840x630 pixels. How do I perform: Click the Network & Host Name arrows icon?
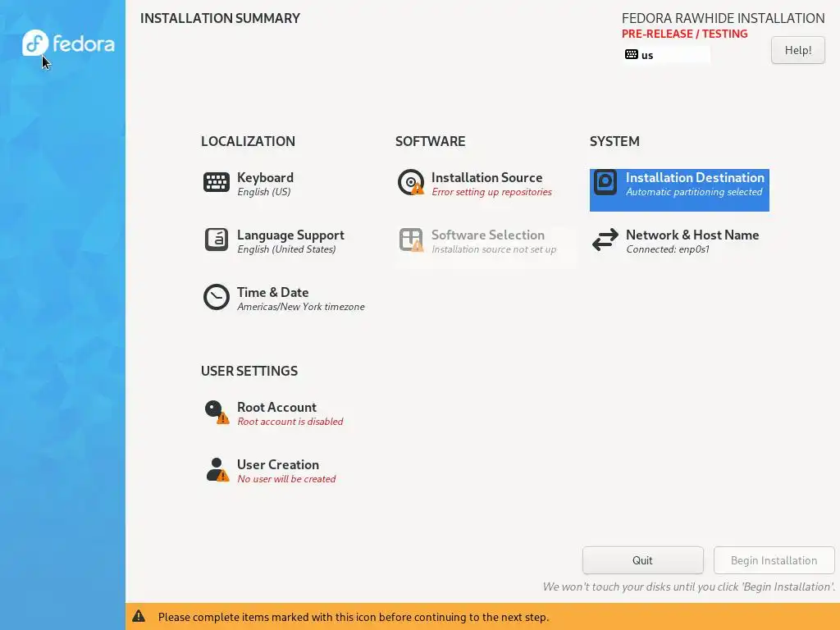605,240
